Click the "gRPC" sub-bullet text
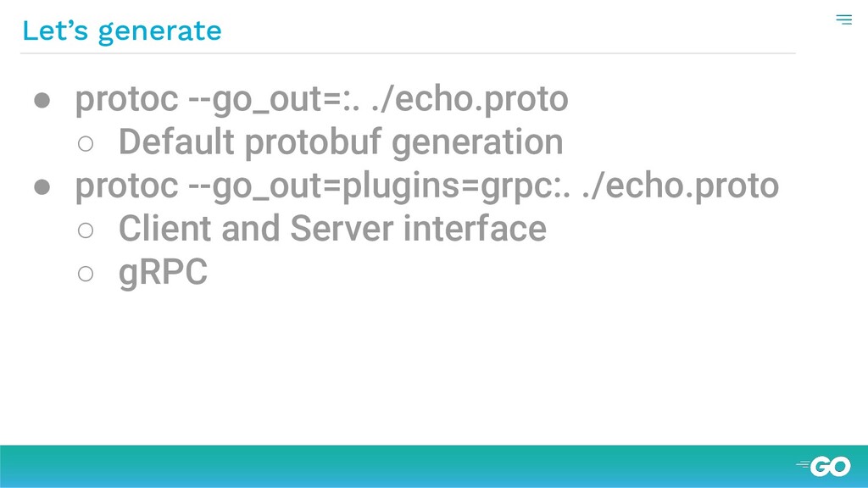 [x=164, y=273]
